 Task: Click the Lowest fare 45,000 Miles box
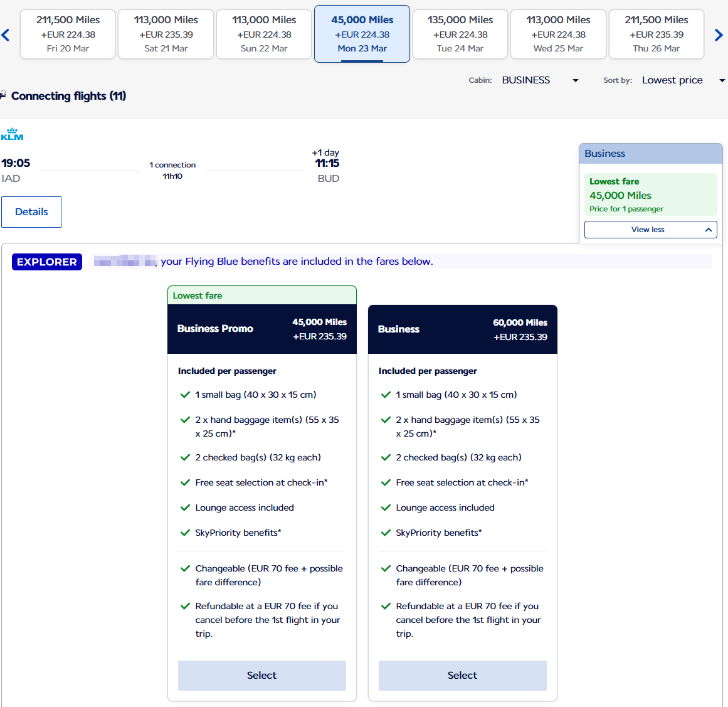650,194
